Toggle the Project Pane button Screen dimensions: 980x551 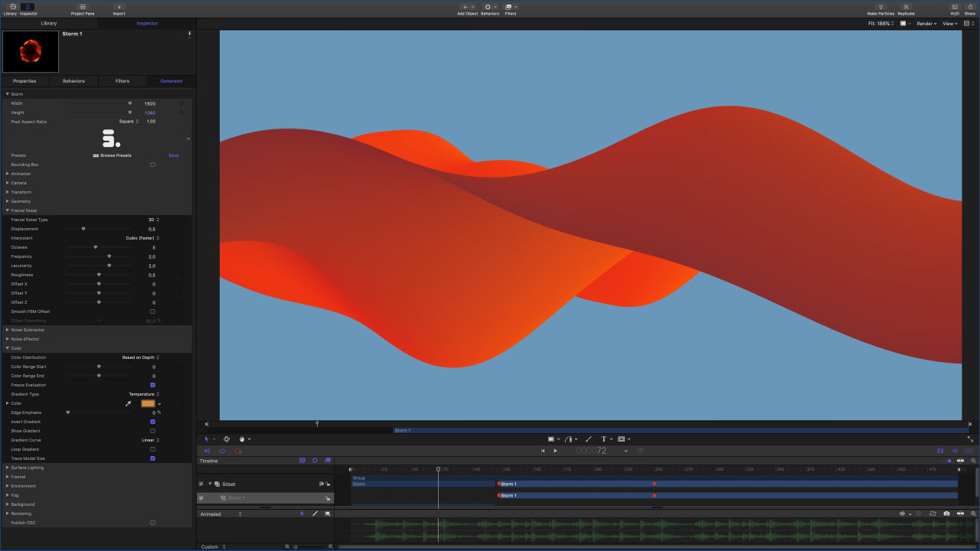pos(83,8)
